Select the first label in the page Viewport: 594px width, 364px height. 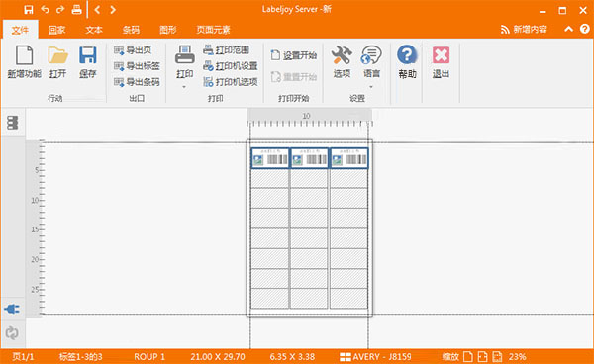pos(269,158)
